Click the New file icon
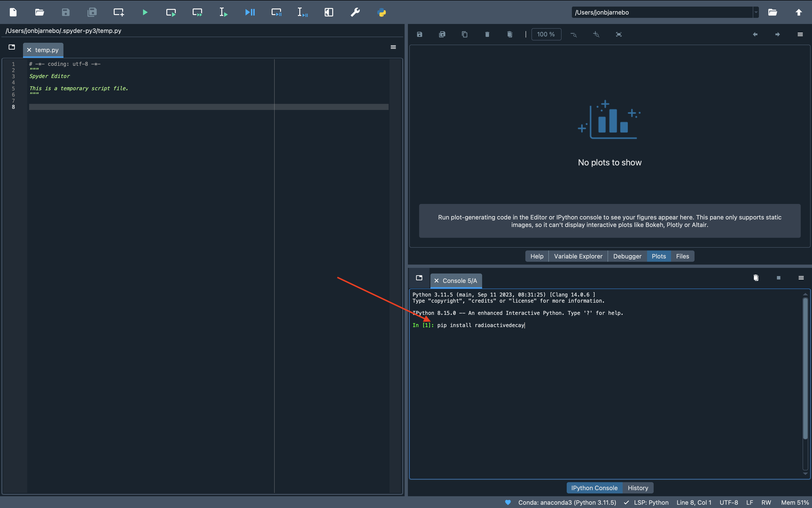Screen dimensions: 812x508 (x=13, y=12)
